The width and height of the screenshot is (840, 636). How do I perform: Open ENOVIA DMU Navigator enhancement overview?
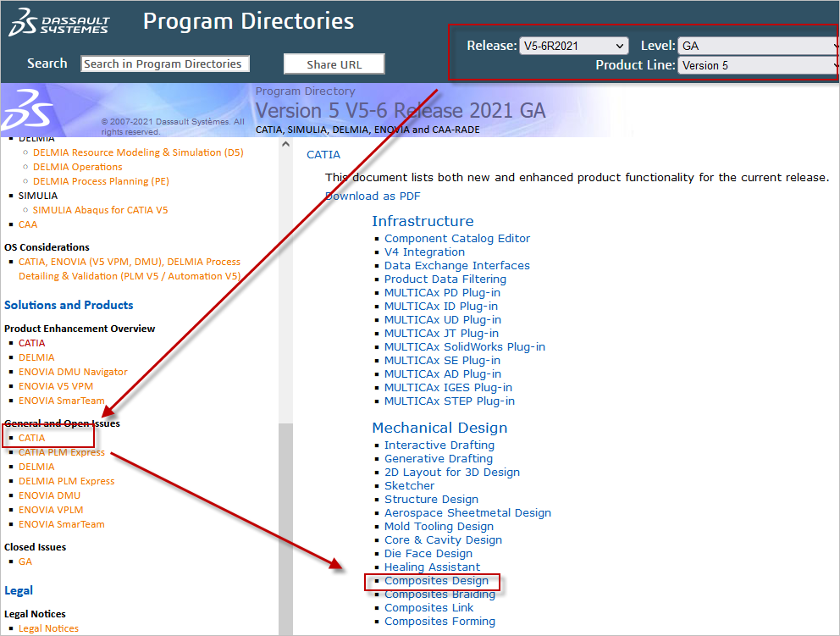click(x=73, y=372)
